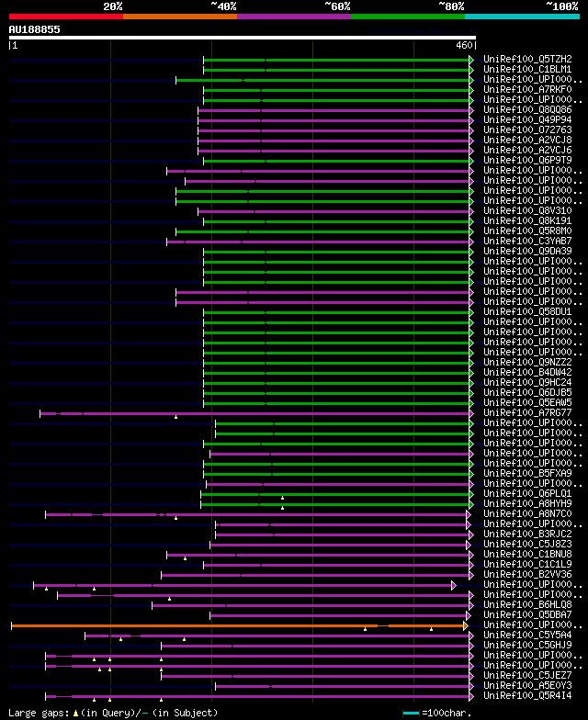The width and height of the screenshot is (588, 720).
Task: Select the UniRef100_A5E0Y3 label
Action: click(527, 685)
